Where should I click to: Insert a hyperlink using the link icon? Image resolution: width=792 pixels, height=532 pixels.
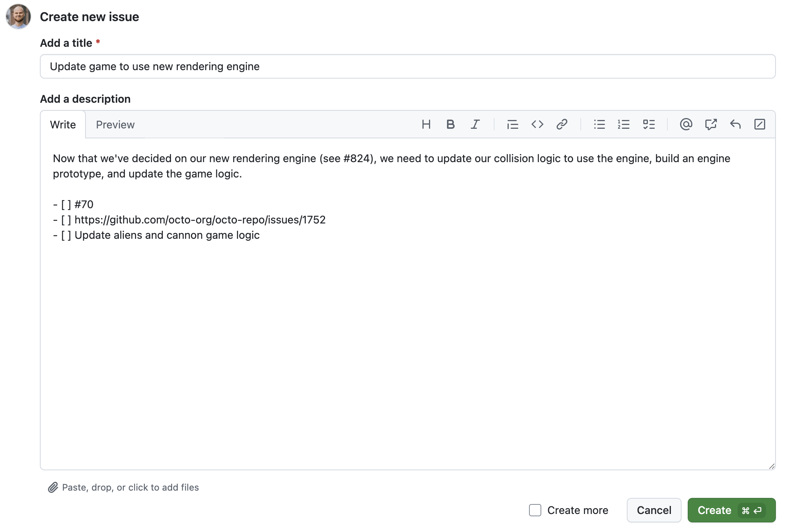click(562, 124)
